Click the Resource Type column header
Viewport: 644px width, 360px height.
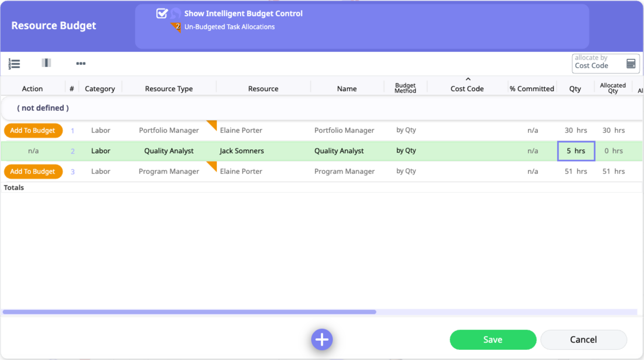pyautogui.click(x=169, y=89)
